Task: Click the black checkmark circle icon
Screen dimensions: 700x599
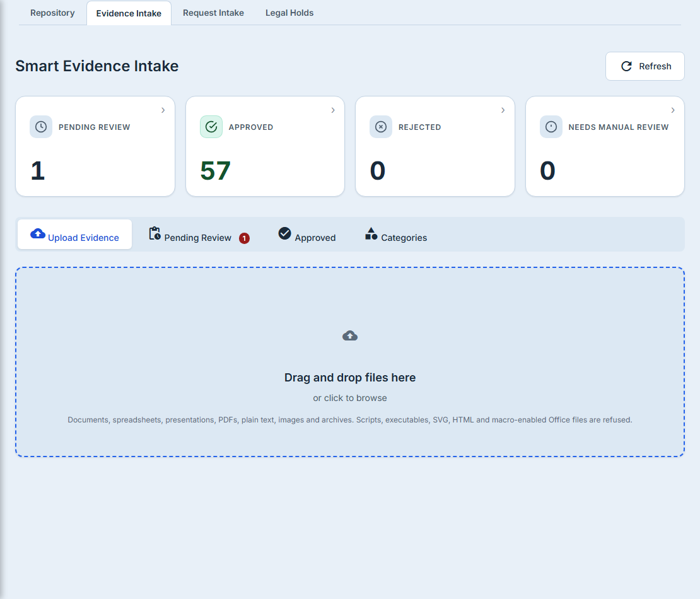Action: [x=285, y=233]
